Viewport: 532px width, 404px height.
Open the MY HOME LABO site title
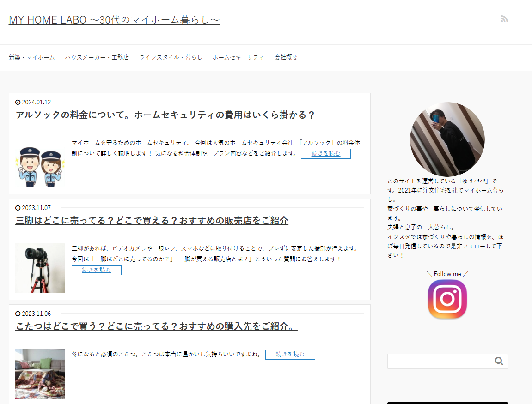tap(114, 20)
